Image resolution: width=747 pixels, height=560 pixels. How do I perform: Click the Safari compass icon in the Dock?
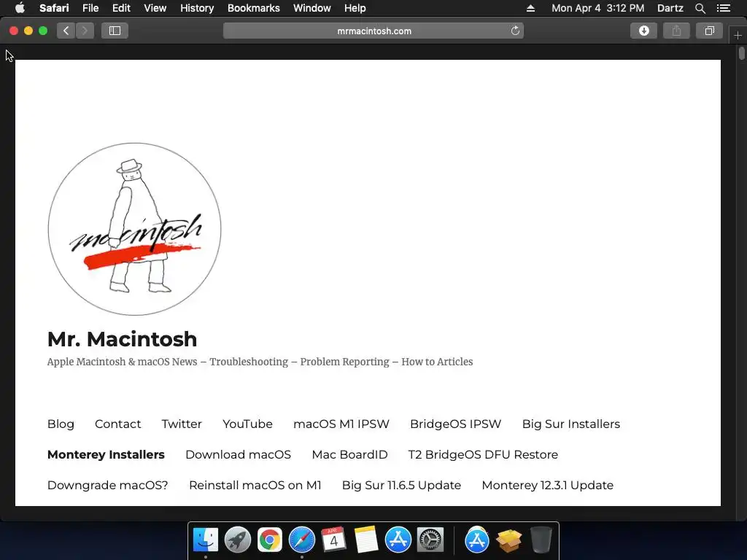pos(302,540)
